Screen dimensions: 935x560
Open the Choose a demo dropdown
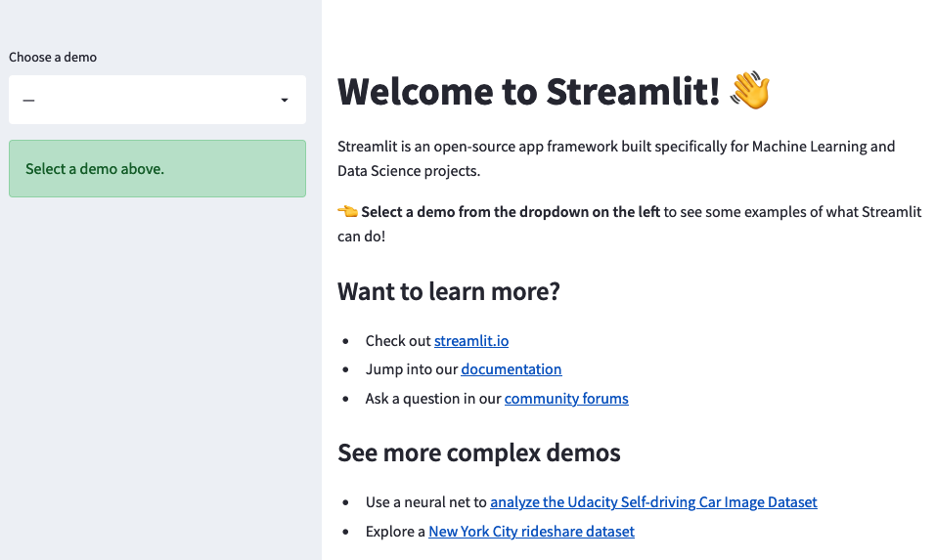point(157,100)
